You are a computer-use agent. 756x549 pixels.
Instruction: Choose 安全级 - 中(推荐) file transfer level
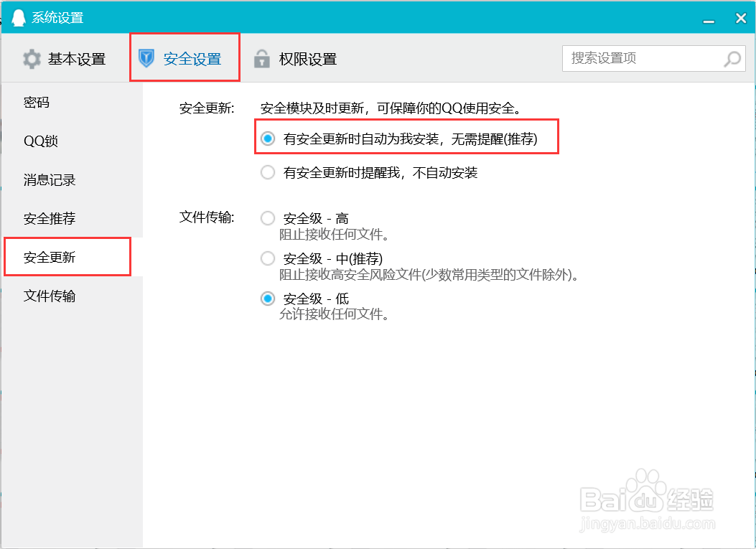(267, 258)
